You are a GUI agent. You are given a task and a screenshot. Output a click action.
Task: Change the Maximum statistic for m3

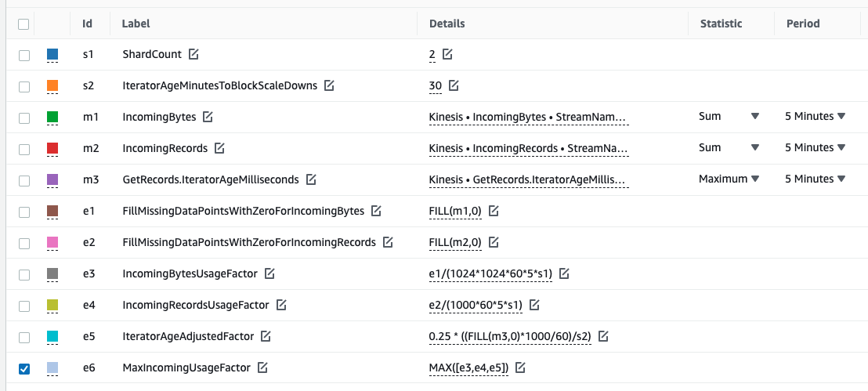(x=729, y=179)
